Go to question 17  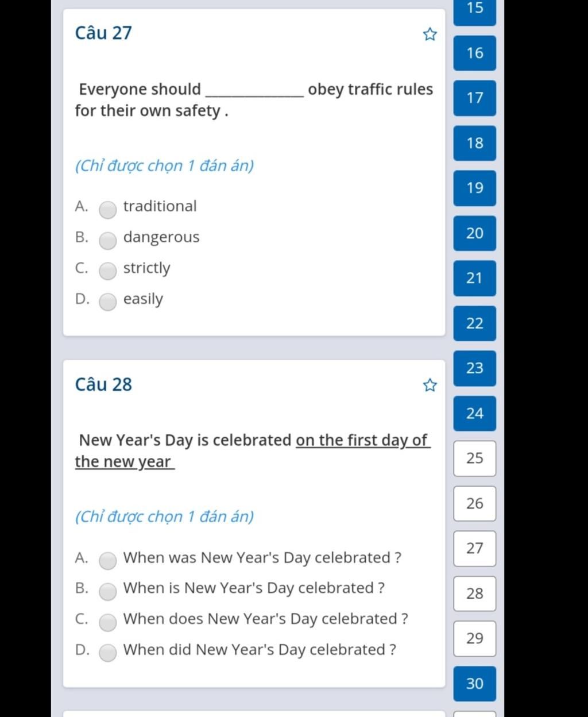[475, 98]
